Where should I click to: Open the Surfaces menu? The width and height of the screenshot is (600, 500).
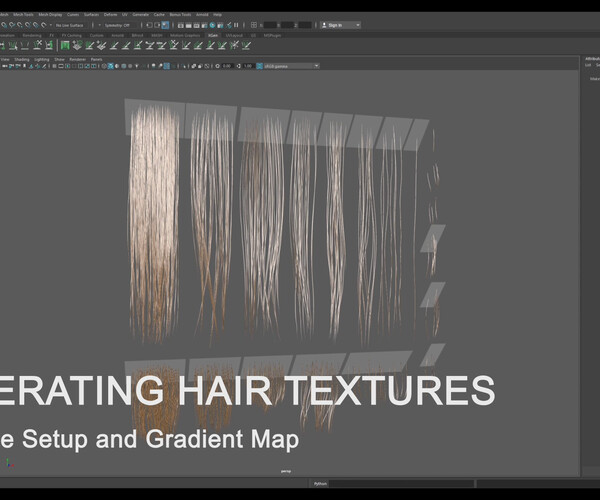91,15
